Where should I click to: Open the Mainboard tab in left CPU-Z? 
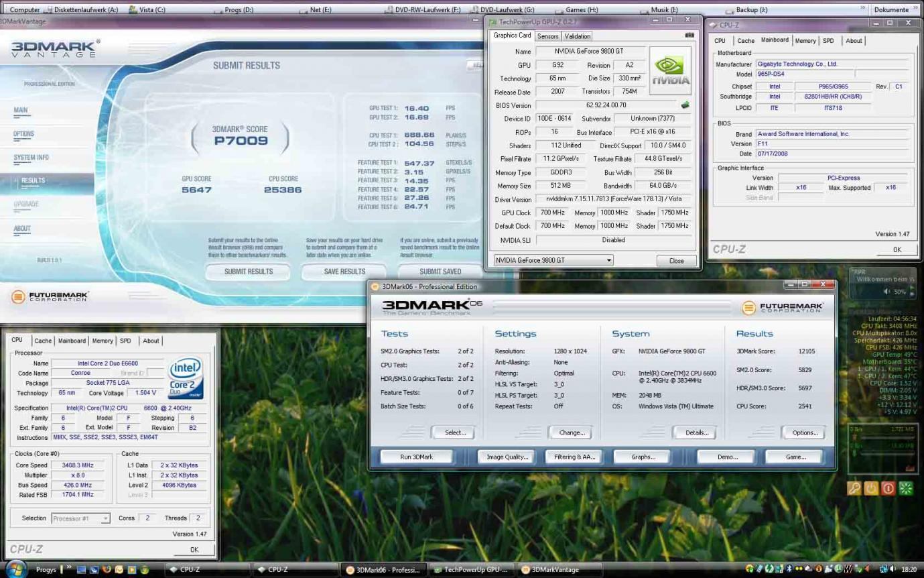(72, 341)
